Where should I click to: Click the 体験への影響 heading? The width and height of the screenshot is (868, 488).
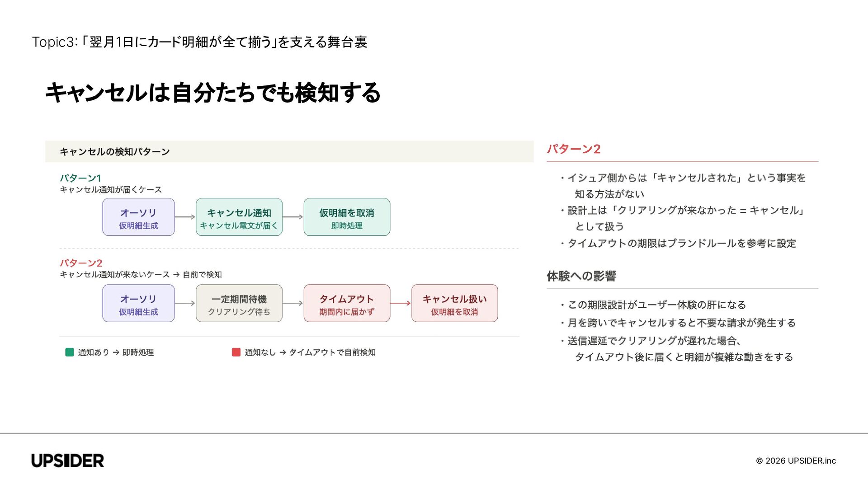[581, 276]
